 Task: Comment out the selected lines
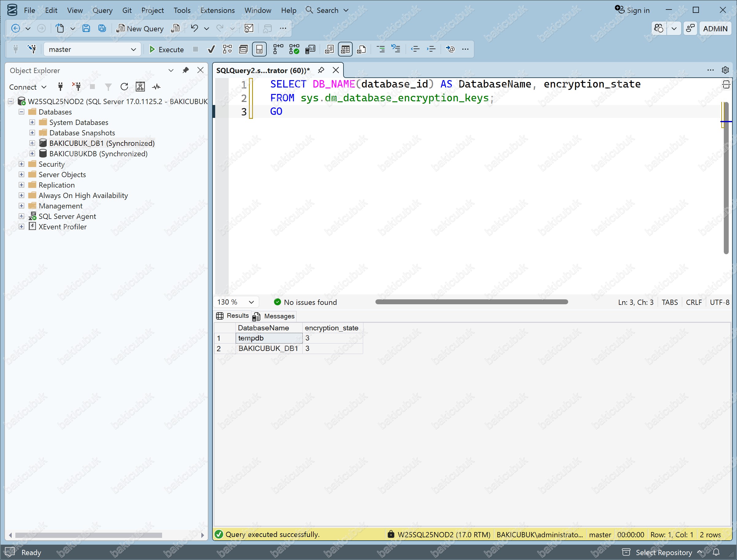coord(381,49)
